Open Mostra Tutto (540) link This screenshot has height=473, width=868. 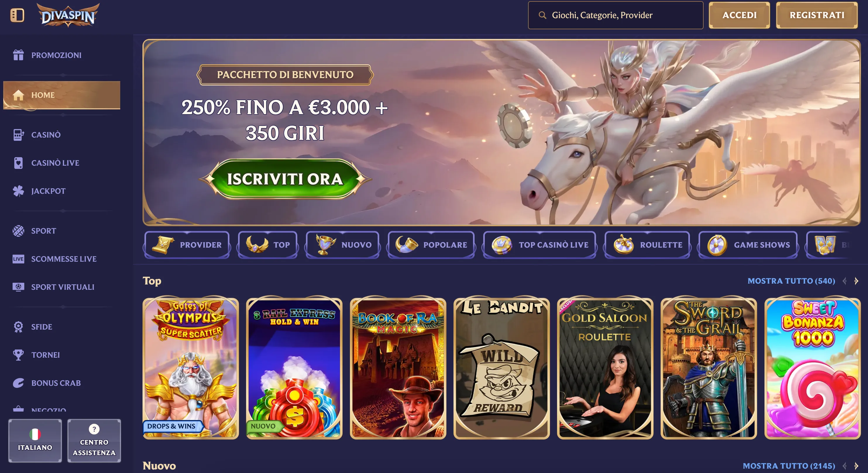click(791, 281)
